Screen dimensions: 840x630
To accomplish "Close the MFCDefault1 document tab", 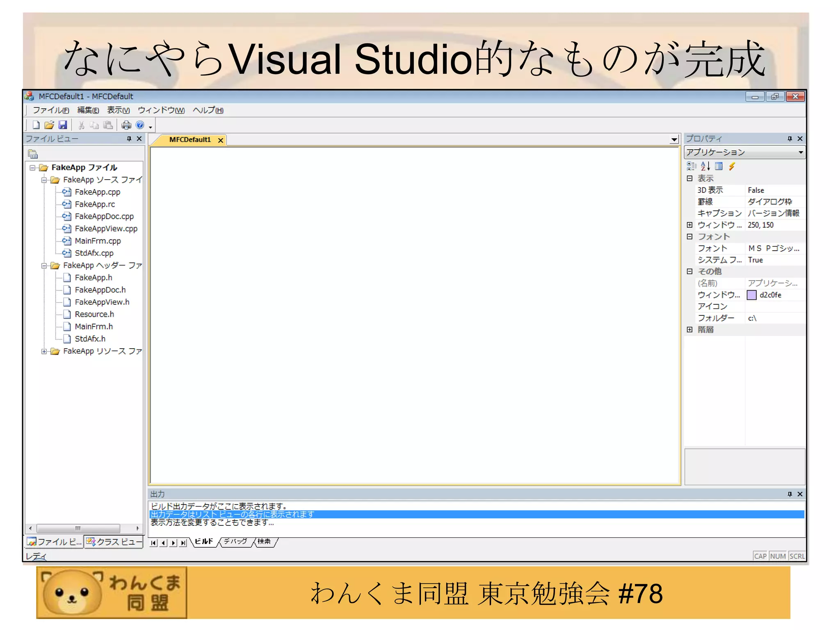I will [221, 140].
